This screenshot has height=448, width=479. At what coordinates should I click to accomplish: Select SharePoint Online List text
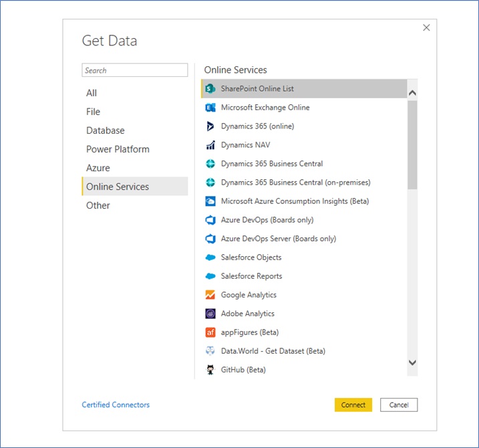pyautogui.click(x=257, y=89)
